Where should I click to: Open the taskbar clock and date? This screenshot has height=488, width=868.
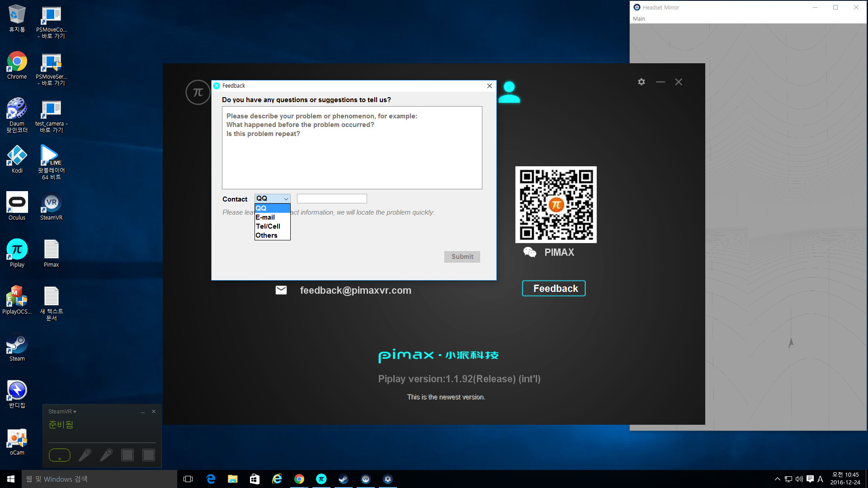click(845, 479)
